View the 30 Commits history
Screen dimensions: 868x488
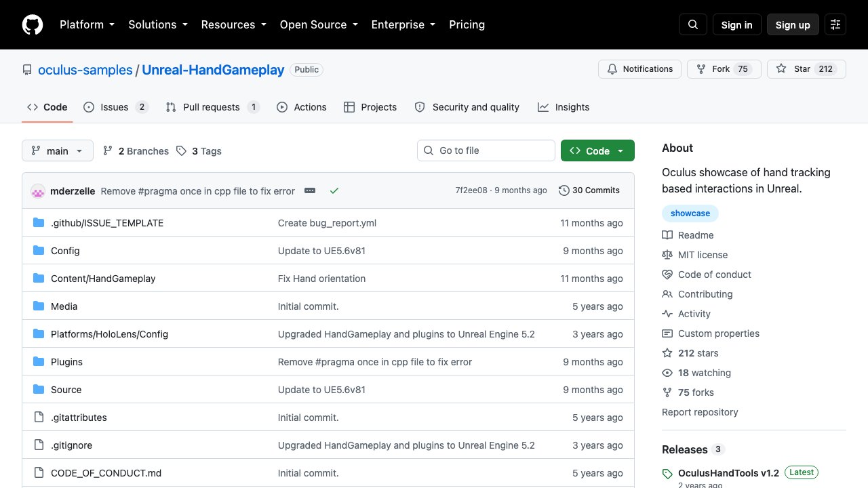point(589,190)
